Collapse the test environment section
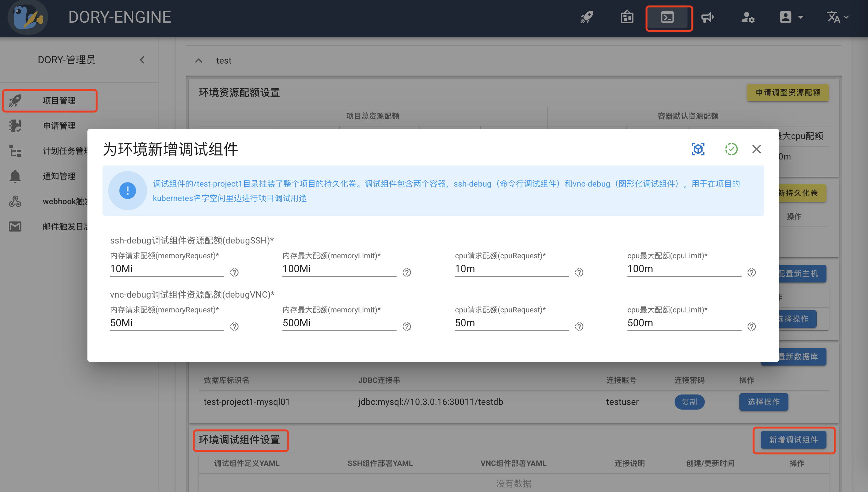 pos(198,60)
